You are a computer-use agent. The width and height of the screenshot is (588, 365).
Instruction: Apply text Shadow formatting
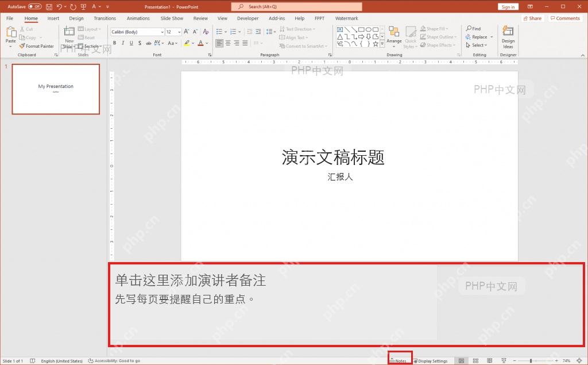(x=140, y=43)
